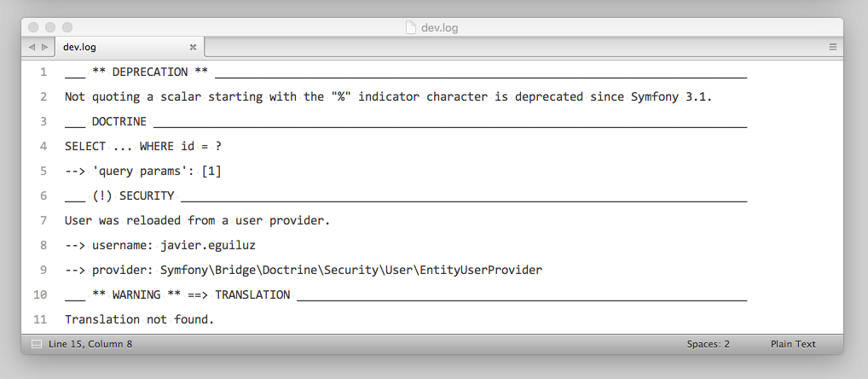868x379 pixels.
Task: Click the EntityUserProvider provider line
Action: click(x=304, y=270)
